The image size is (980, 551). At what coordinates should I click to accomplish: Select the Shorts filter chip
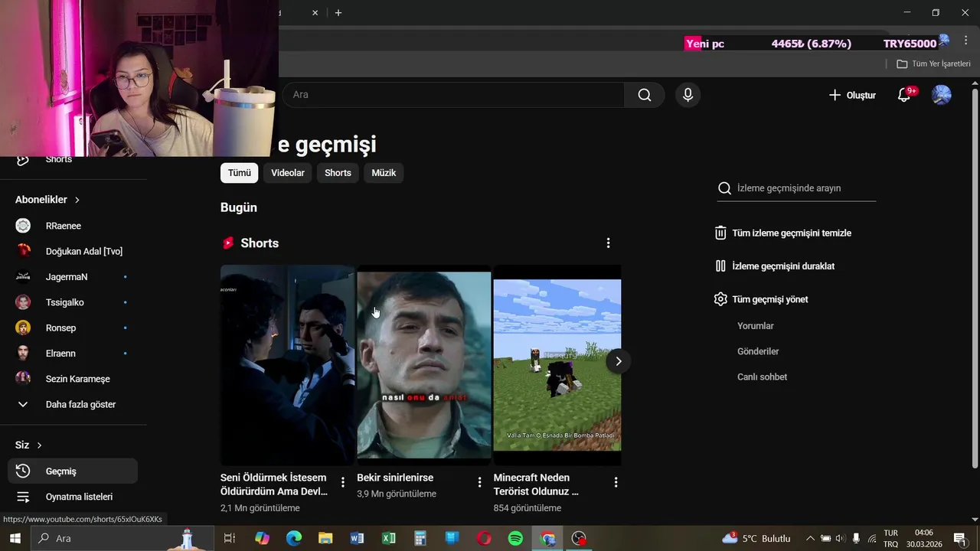click(x=338, y=173)
